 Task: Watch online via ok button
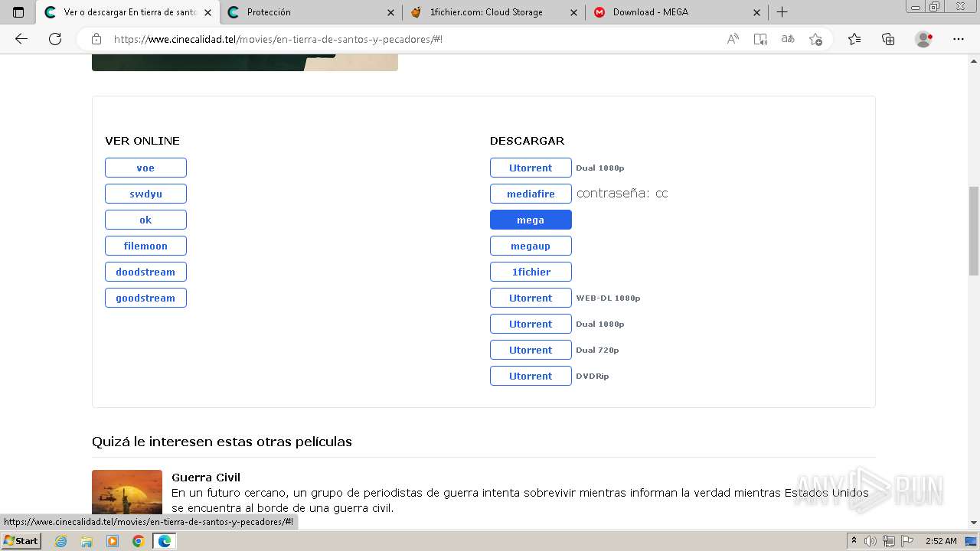[145, 220]
